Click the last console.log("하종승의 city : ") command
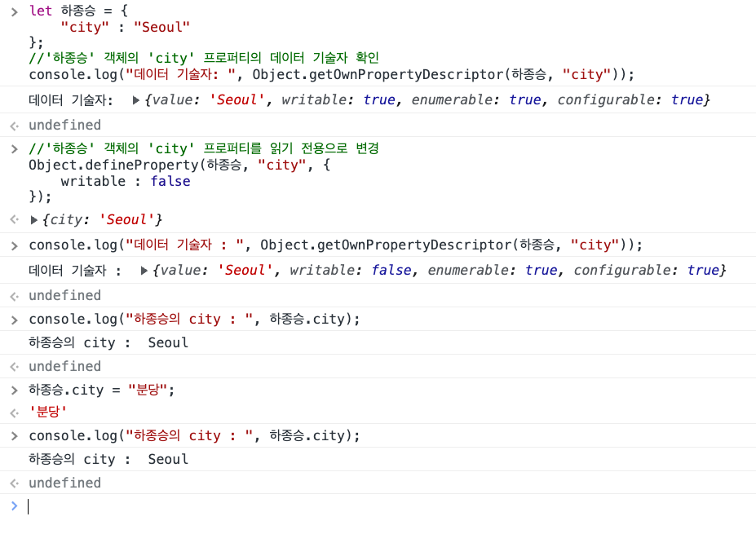756x534 pixels. (194, 435)
